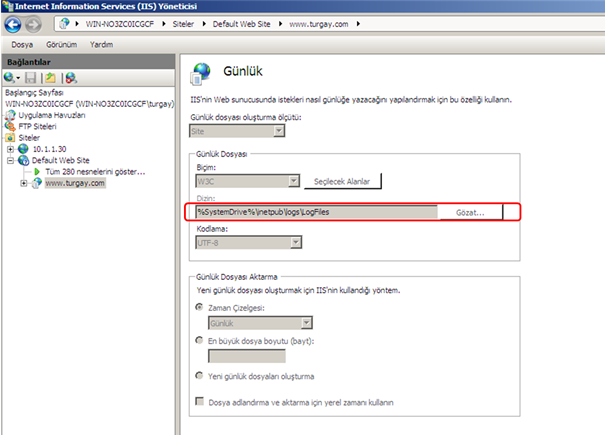Image resolution: width=605 pixels, height=435 pixels.
Task: Open the Dosya menu
Action: coord(22,45)
